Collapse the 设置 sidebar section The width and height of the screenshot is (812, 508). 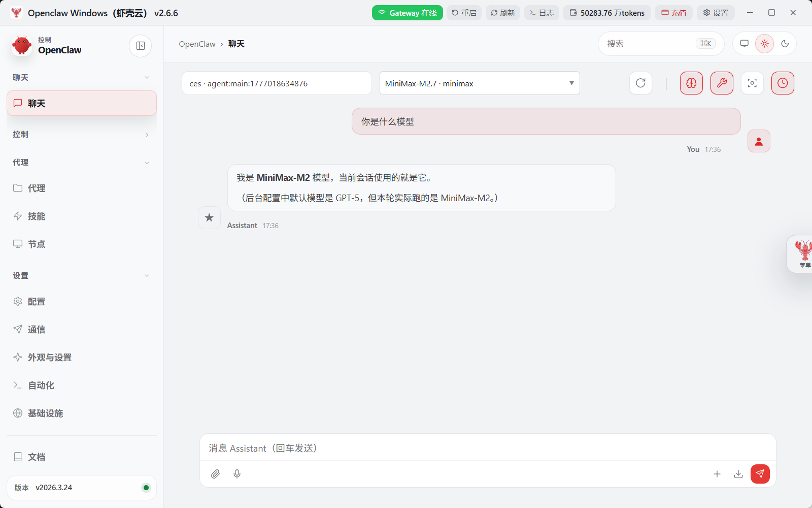coord(82,275)
